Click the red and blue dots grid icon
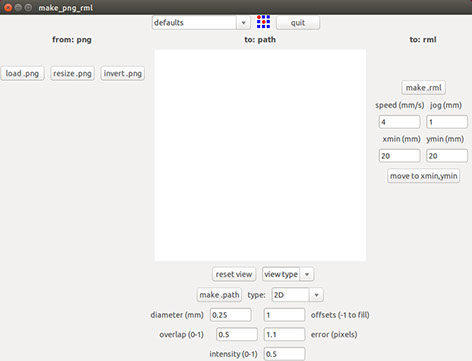 (263, 22)
